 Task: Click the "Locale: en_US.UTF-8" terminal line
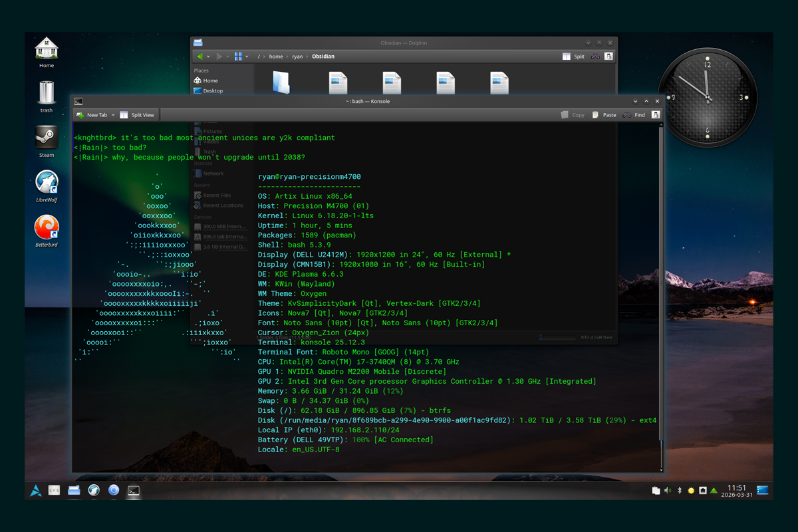pyautogui.click(x=299, y=450)
